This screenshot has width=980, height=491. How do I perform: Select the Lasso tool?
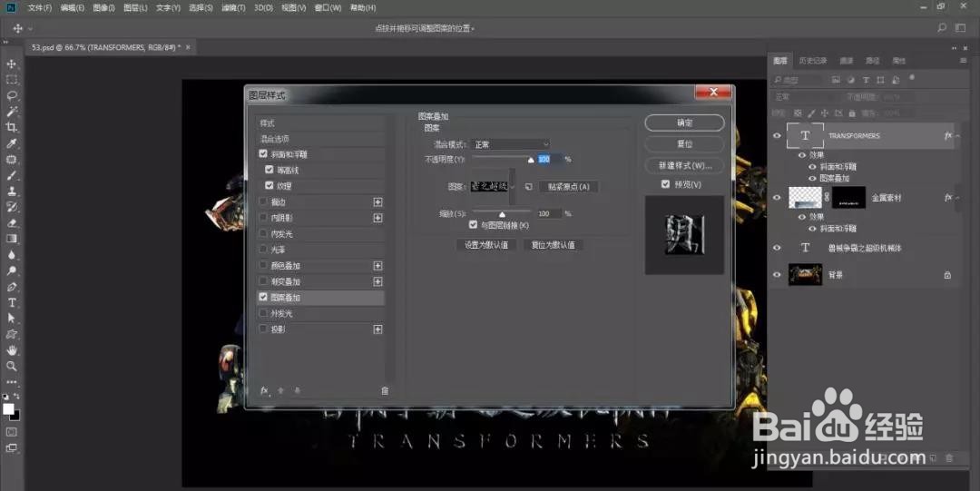pyautogui.click(x=11, y=95)
